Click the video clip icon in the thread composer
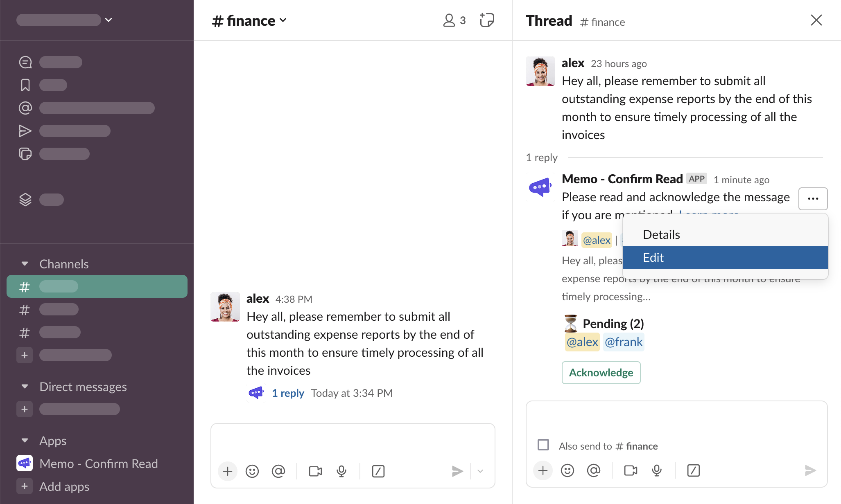The width and height of the screenshot is (841, 504). coord(631,470)
